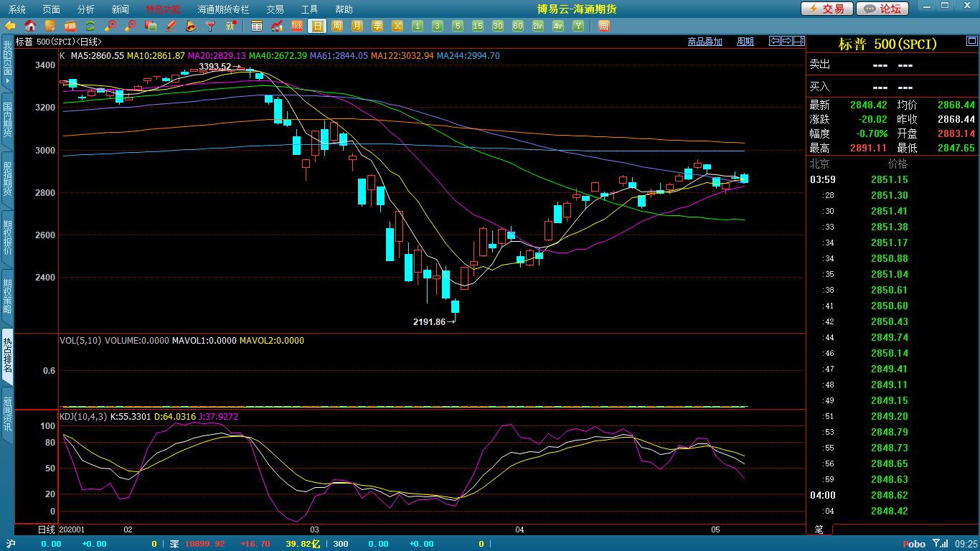Open the 交易 menu
980x551 pixels.
pyautogui.click(x=275, y=9)
